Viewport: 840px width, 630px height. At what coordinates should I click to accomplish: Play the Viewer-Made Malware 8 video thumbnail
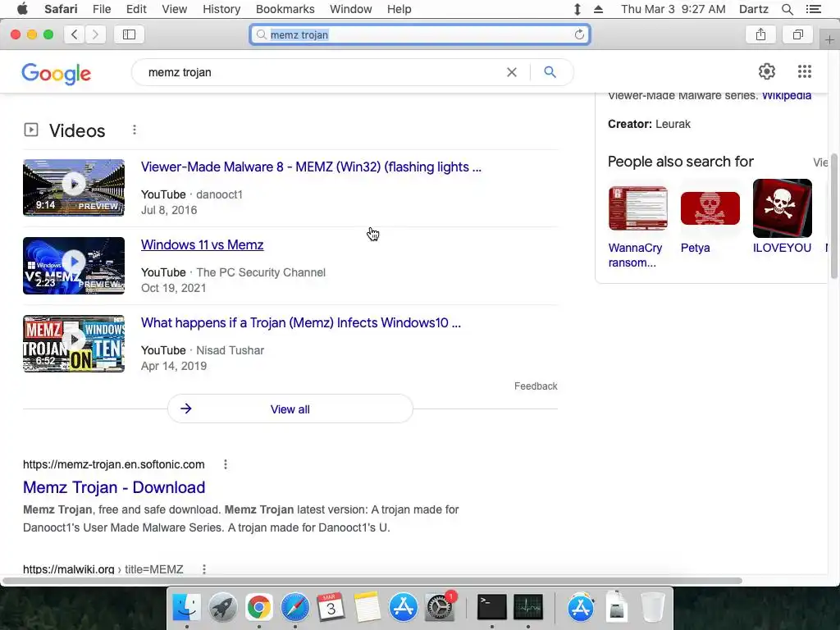point(74,188)
